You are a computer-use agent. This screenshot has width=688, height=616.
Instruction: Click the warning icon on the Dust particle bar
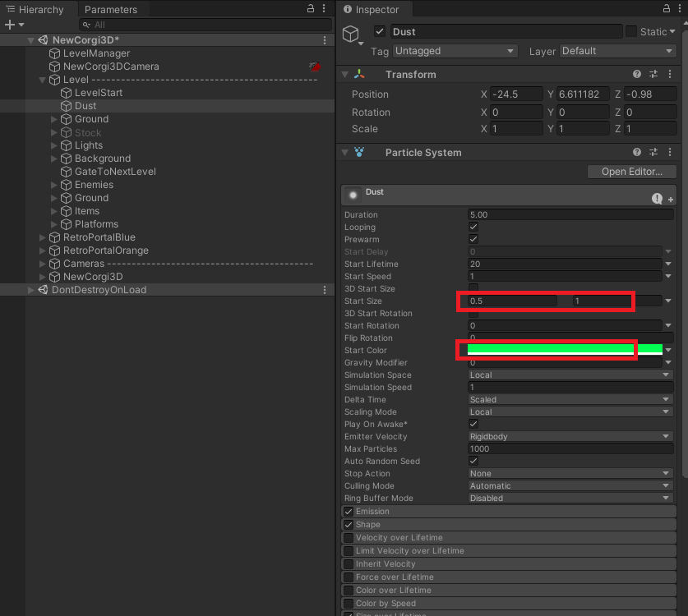click(x=656, y=197)
